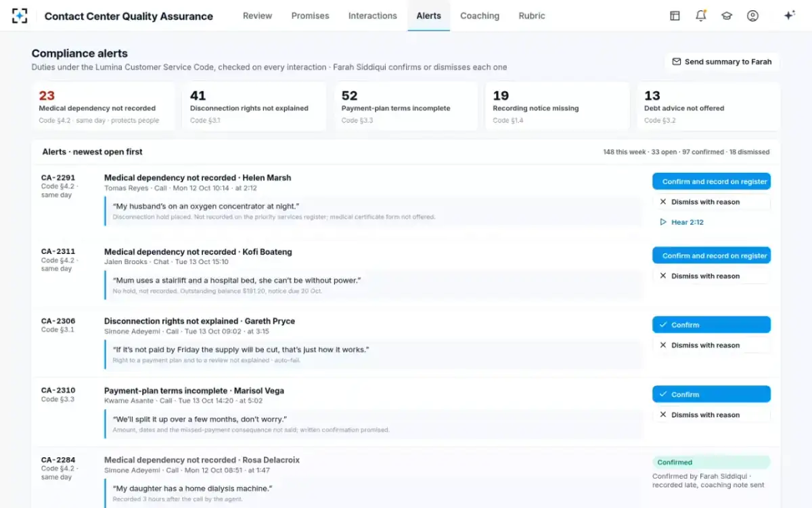Screen dimensions: 812x508
Task: Open the sparkle AI assistant icon
Action: [789, 16]
